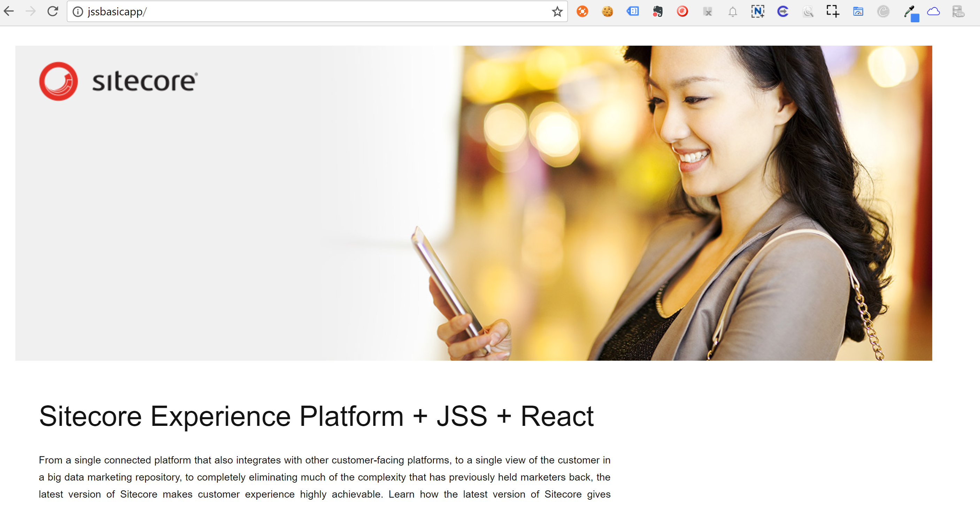Click the paragraph starting 'From a single connected platform'
Screen dimensions: 980x506
[324, 477]
